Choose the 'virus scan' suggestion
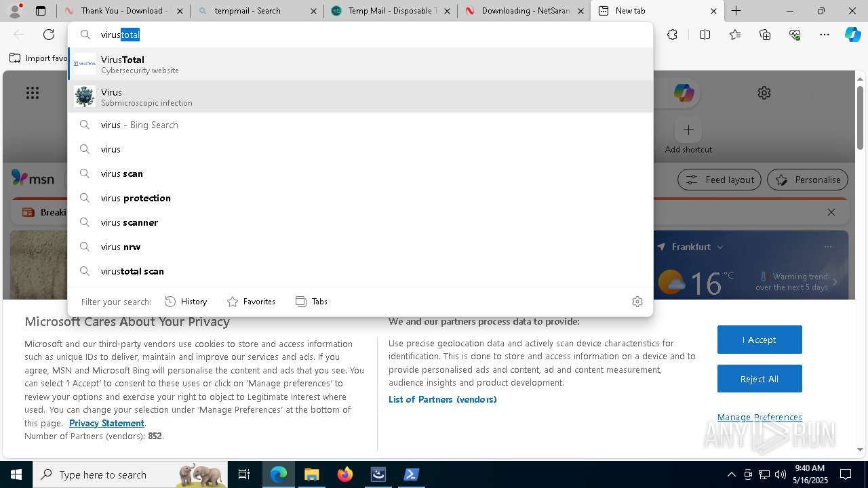Image resolution: width=868 pixels, height=488 pixels. pyautogui.click(x=360, y=174)
